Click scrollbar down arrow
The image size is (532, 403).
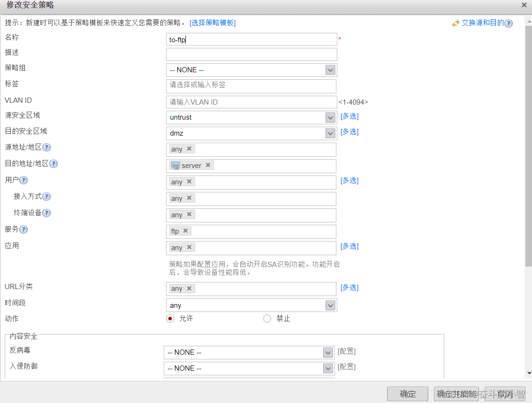click(529, 373)
